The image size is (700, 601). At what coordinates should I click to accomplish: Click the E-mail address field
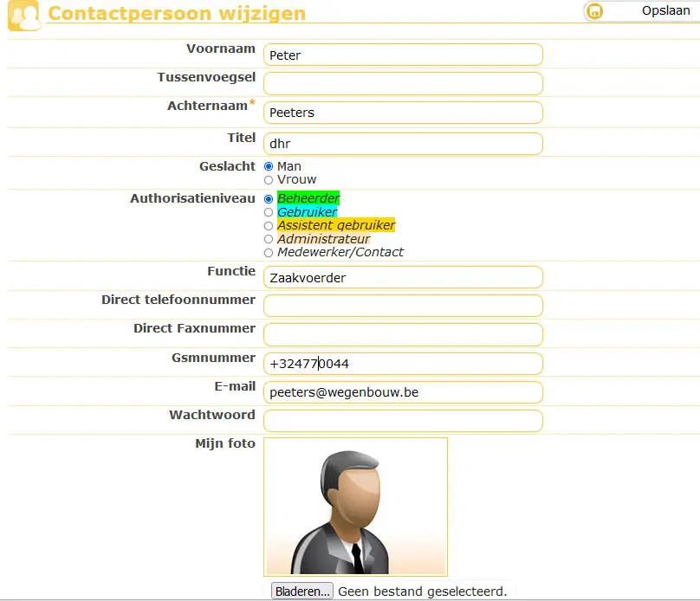403,392
